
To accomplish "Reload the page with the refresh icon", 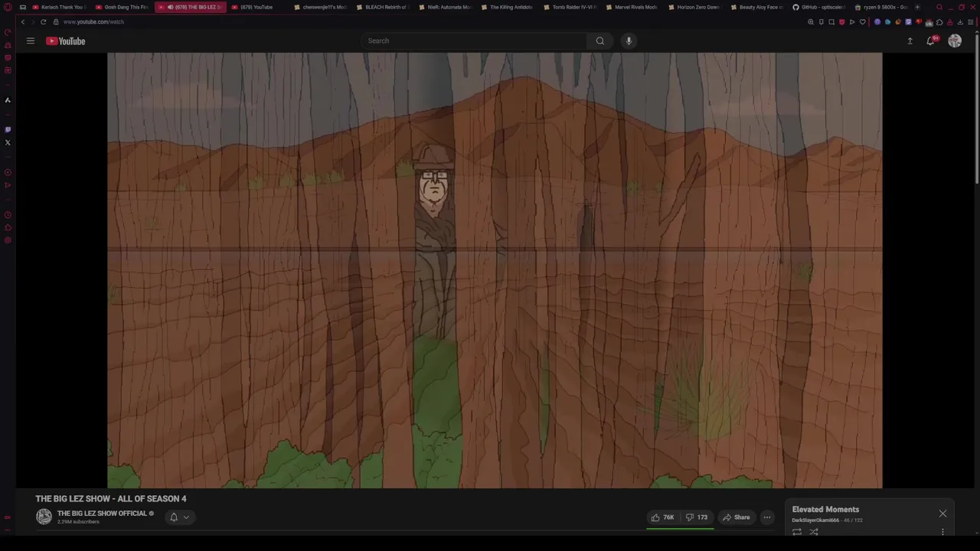I will pos(43,21).
